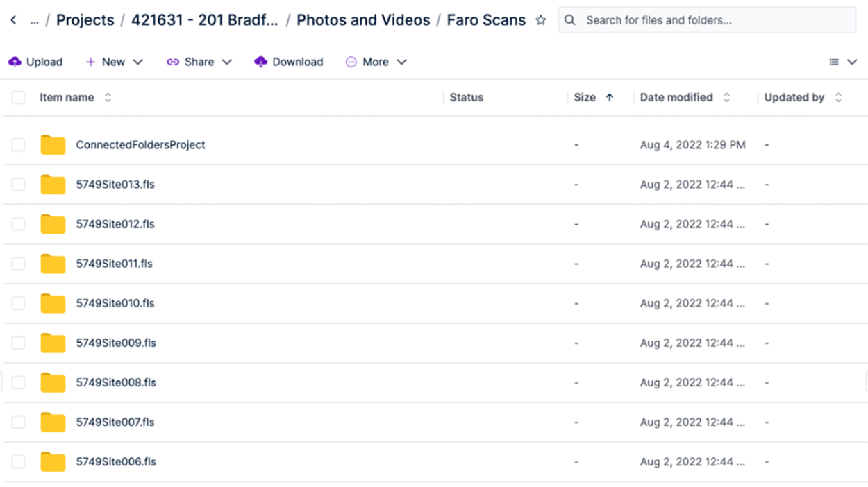Select the checkbox for 5749Site008.fls
This screenshot has width=868, height=487.
(18, 382)
